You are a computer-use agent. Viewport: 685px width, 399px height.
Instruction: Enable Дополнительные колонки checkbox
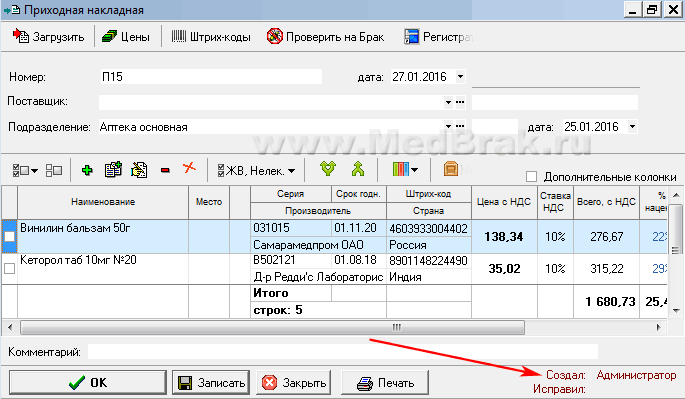tap(531, 177)
